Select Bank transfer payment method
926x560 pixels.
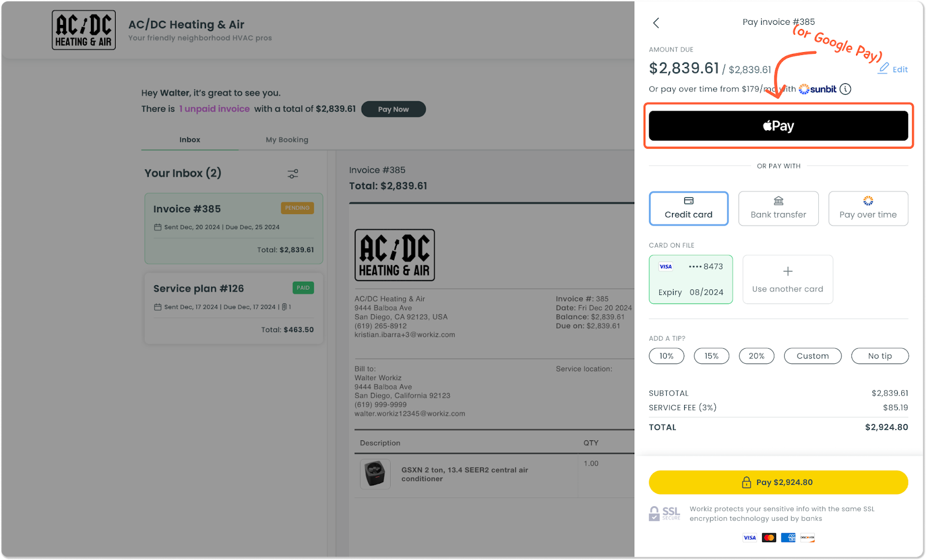point(778,208)
